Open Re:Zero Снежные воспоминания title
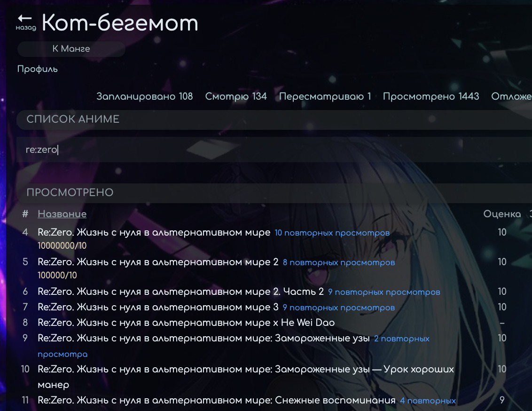 (217, 401)
